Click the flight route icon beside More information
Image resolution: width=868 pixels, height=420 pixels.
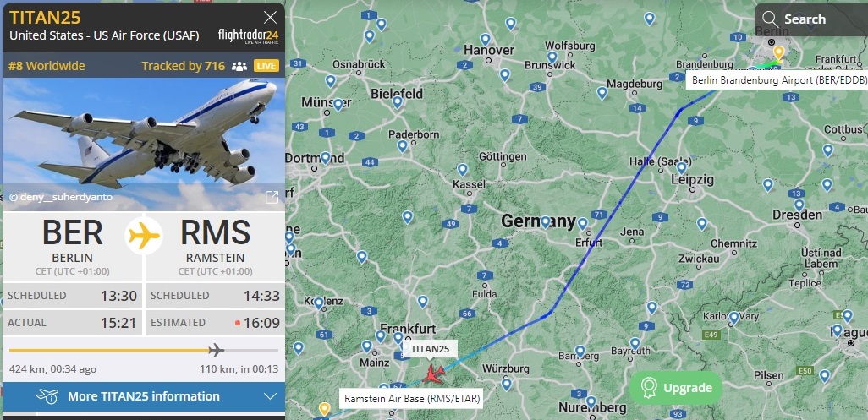[x=47, y=396]
